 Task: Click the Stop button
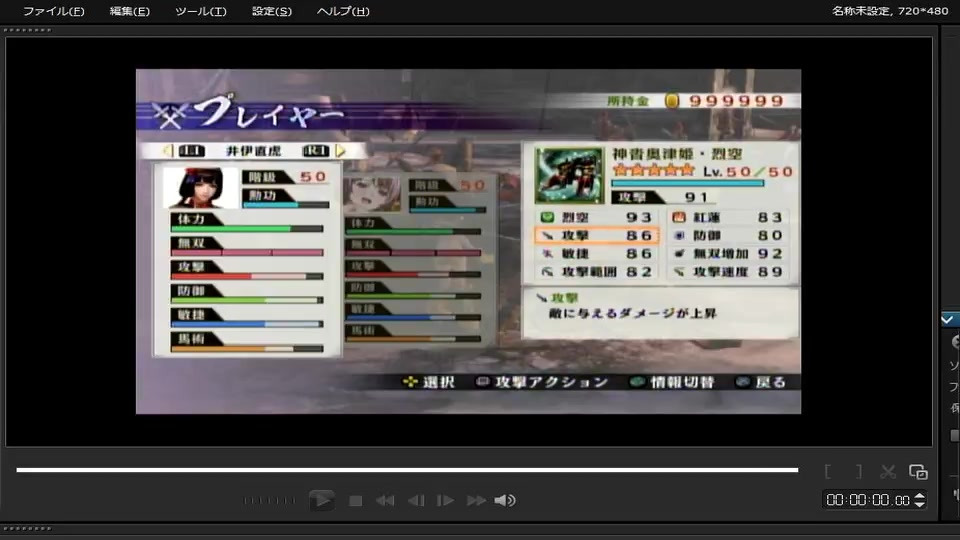point(355,501)
